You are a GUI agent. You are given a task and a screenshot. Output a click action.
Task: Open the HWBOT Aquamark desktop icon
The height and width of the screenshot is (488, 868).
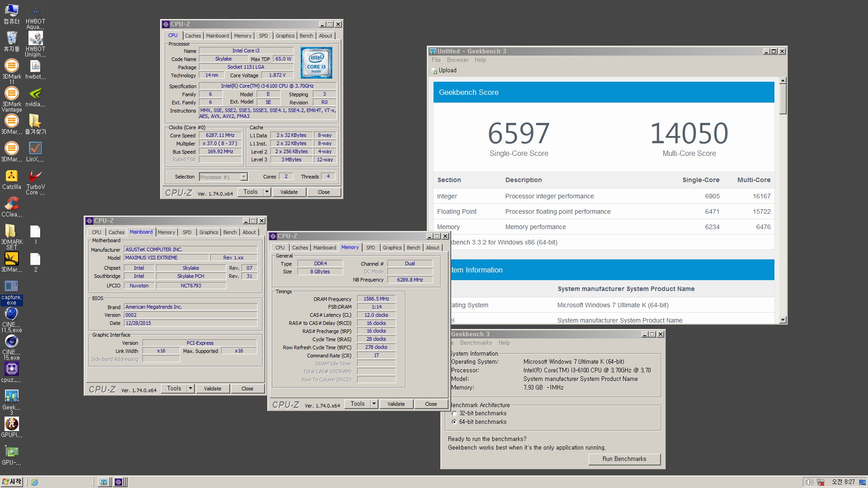click(35, 17)
